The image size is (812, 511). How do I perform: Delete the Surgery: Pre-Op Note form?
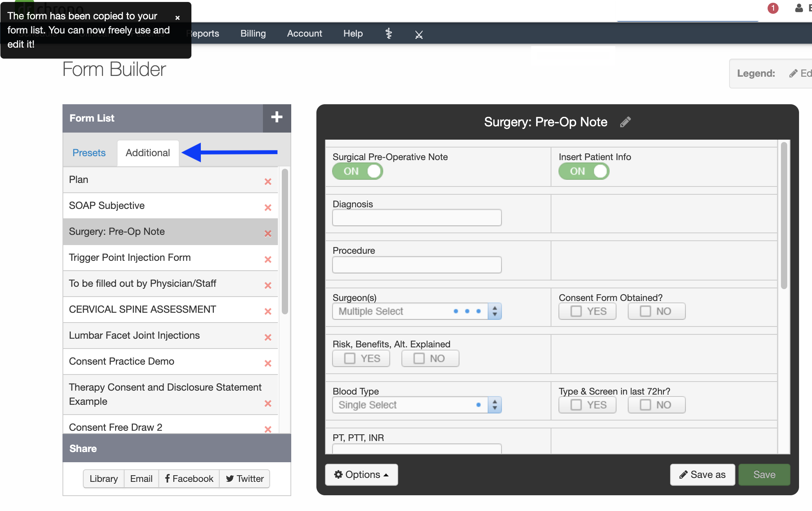point(268,233)
